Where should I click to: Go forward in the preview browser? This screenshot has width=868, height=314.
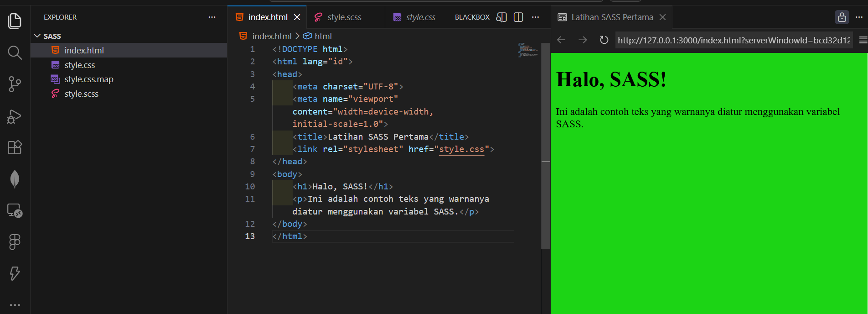coord(583,40)
